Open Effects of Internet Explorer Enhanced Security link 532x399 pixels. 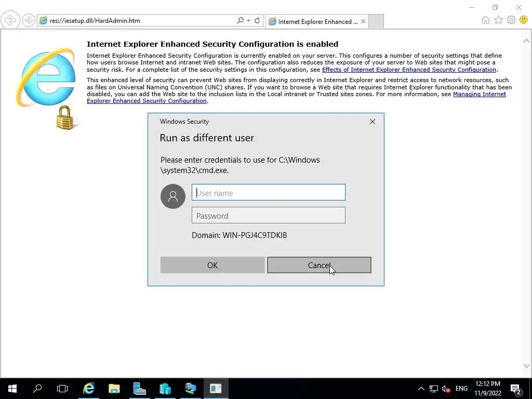click(409, 70)
